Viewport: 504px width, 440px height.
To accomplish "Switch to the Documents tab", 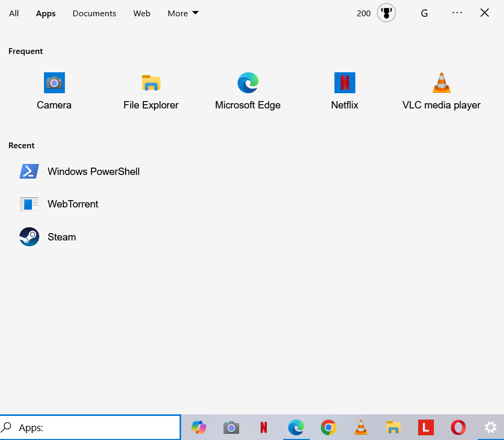I will (x=94, y=14).
